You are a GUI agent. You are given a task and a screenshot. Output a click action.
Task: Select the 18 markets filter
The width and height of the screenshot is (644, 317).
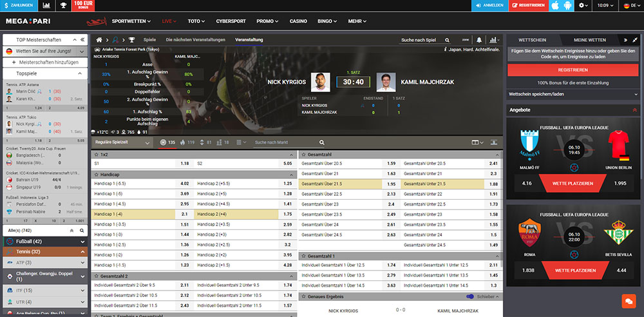click(223, 142)
